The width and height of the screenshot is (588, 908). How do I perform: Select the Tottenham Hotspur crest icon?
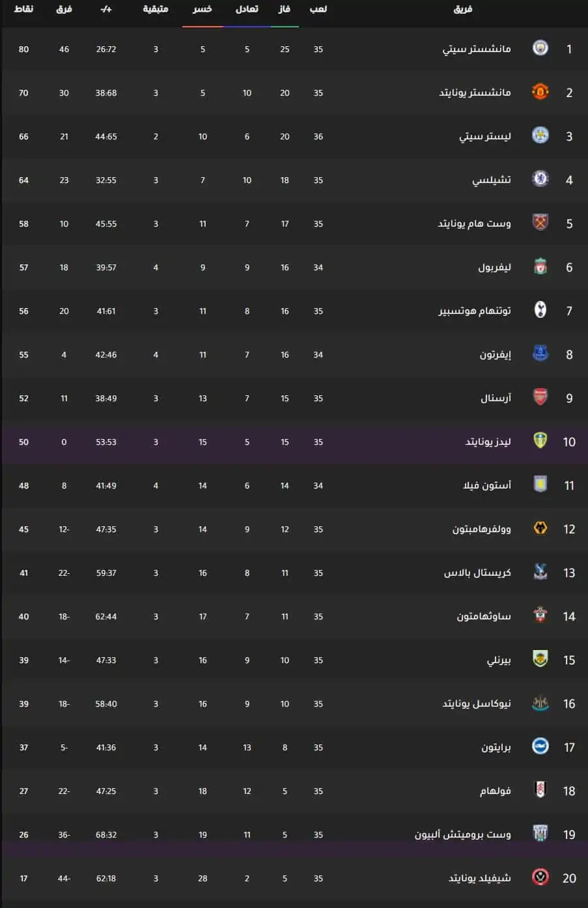click(x=540, y=310)
